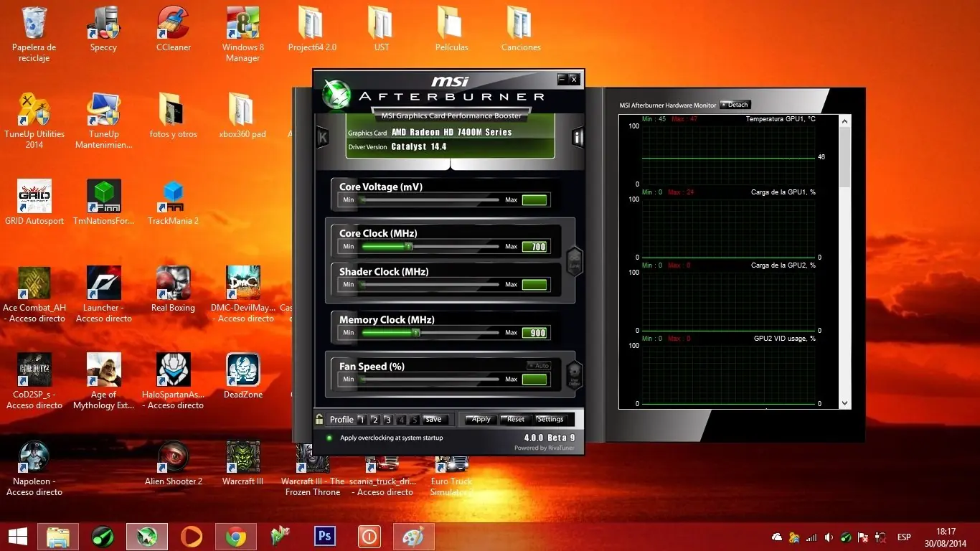Click the Memory Clock value field showing 900
The width and height of the screenshot is (980, 551).
[x=534, y=333]
